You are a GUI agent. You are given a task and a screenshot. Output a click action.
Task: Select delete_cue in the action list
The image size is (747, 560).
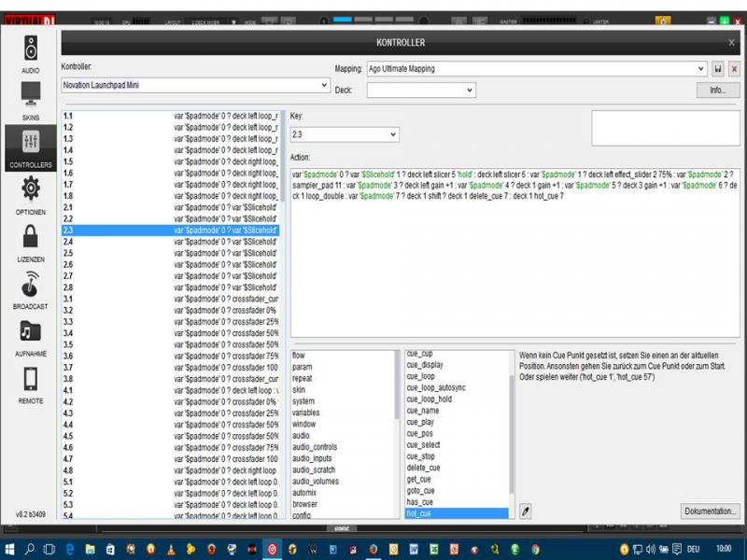(423, 468)
